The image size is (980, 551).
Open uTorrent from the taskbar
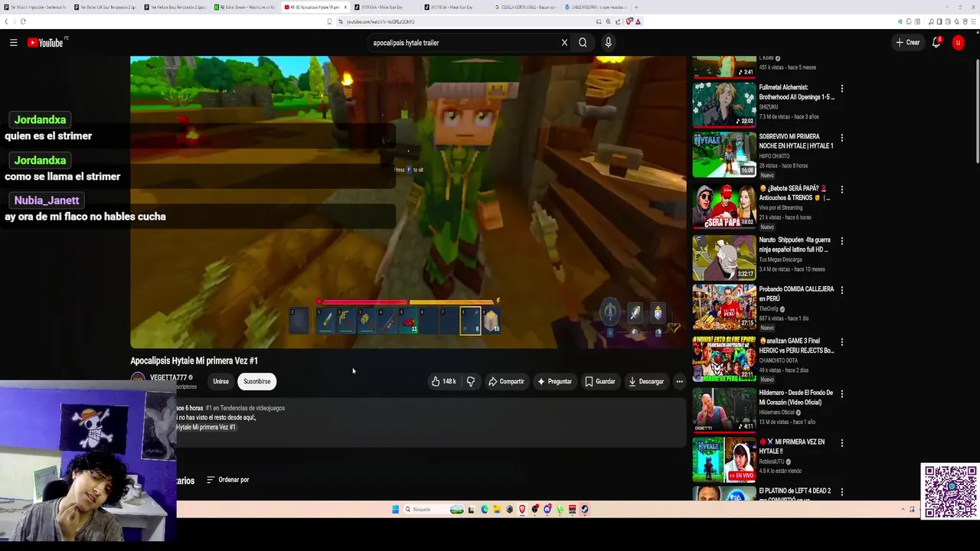click(x=560, y=509)
